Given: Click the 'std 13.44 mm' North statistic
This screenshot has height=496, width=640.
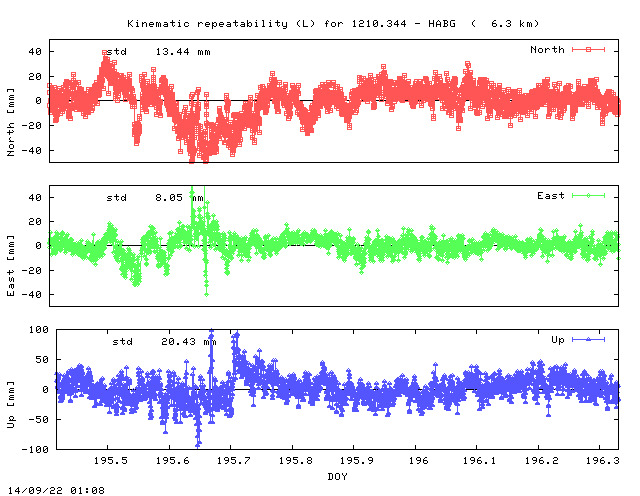Looking at the screenshot, I should point(158,52).
